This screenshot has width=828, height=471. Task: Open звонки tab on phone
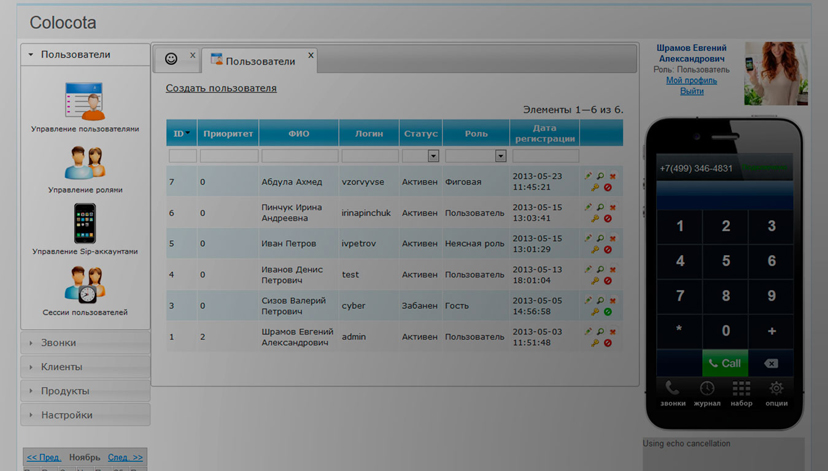pyautogui.click(x=672, y=394)
